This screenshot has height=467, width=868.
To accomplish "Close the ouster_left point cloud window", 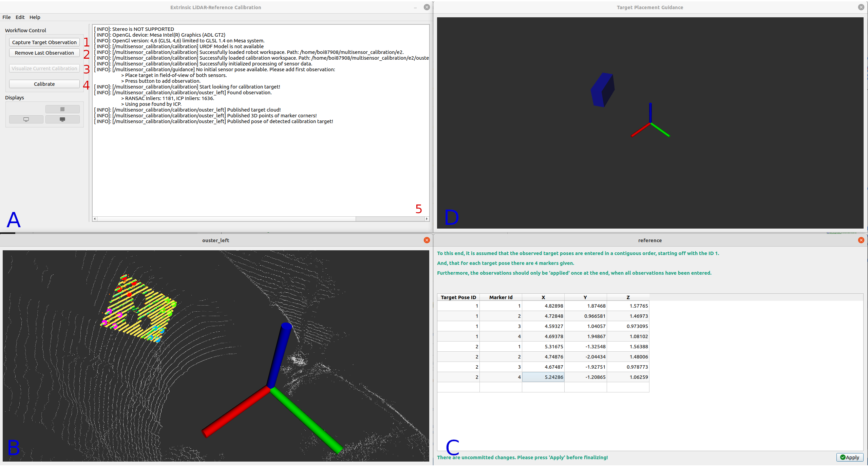I will click(x=427, y=240).
